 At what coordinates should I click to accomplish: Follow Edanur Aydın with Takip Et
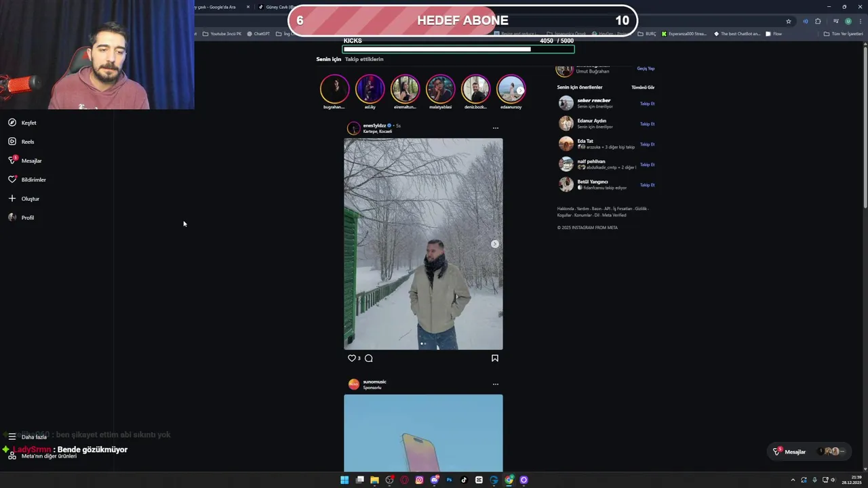click(x=647, y=124)
